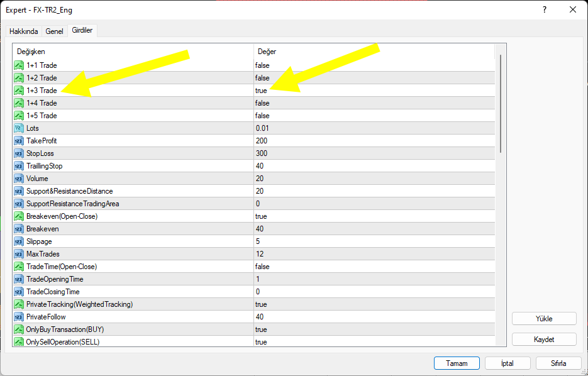Click the Lots variable icon

(x=19, y=128)
